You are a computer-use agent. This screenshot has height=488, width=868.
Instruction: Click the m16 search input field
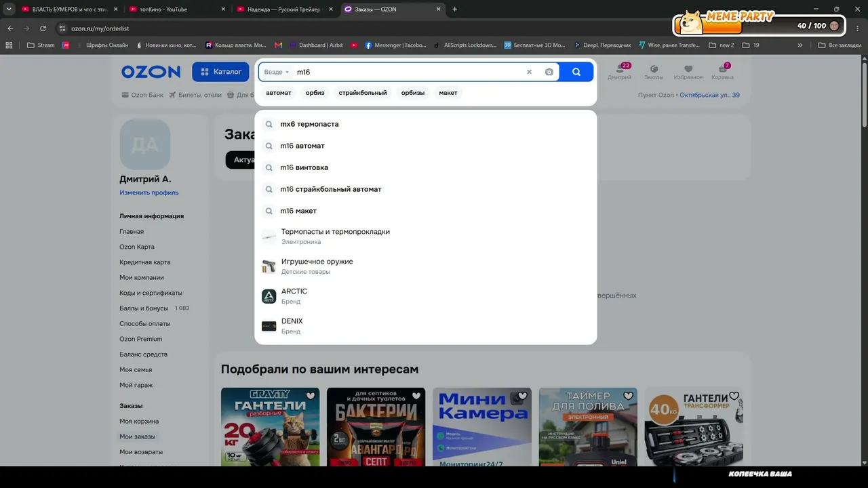click(x=409, y=72)
